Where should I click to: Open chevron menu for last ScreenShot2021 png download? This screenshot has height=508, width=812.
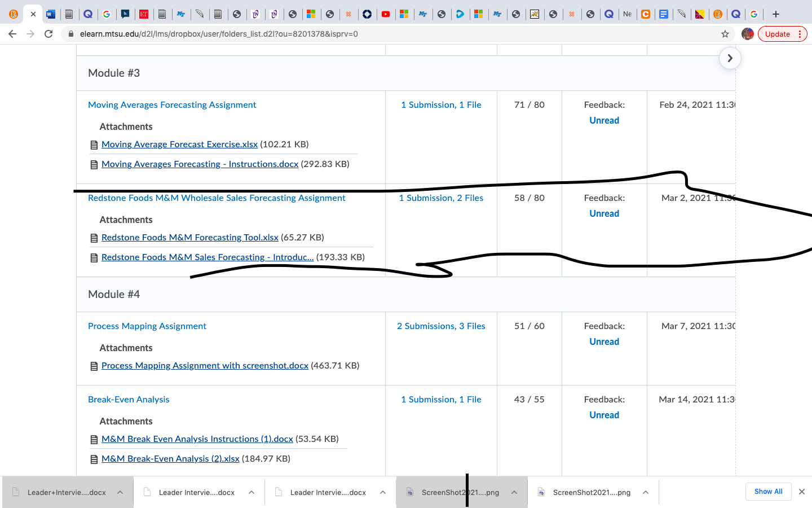click(x=646, y=492)
